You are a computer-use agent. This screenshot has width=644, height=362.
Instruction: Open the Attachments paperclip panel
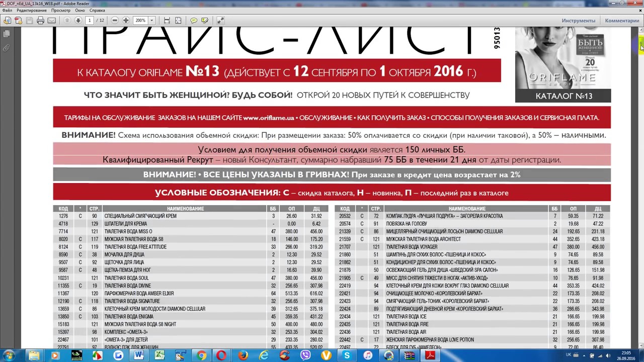click(6, 48)
